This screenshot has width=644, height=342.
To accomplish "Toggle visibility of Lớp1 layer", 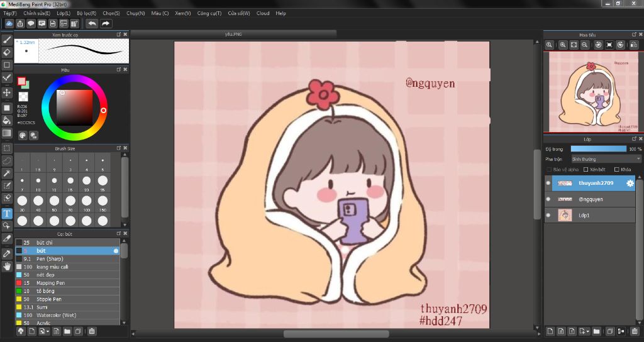I will coord(548,215).
